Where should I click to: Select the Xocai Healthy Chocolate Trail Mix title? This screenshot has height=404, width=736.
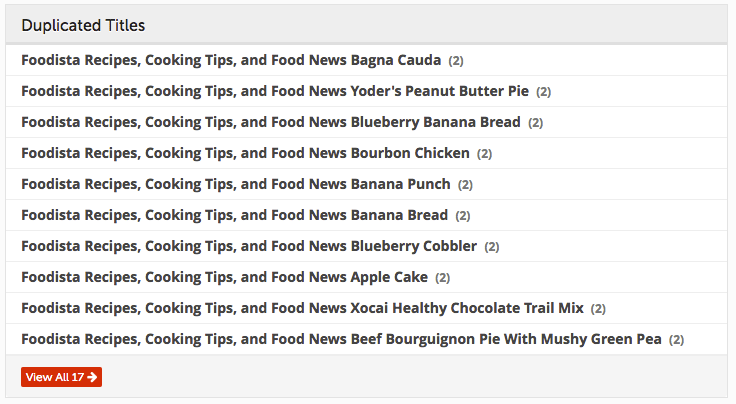302,308
